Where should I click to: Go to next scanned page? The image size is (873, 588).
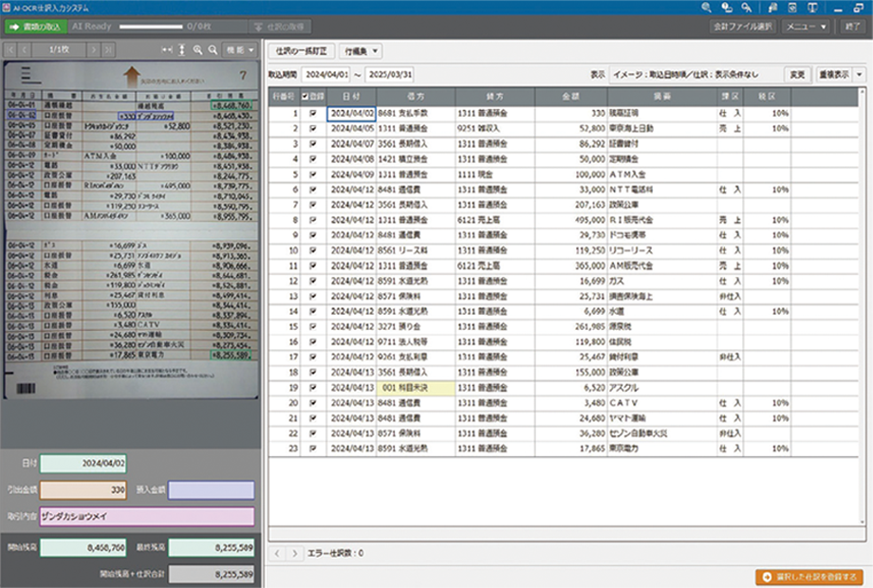tap(94, 50)
